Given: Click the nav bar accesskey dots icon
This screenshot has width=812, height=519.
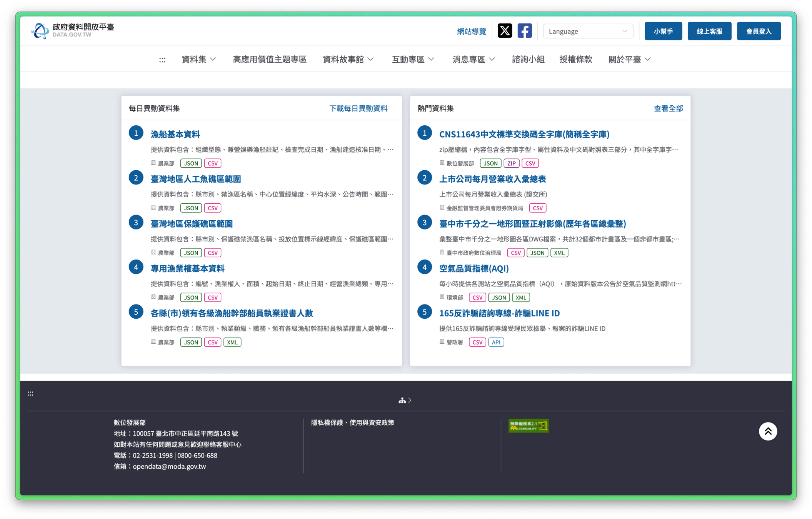Looking at the screenshot, I should pyautogui.click(x=162, y=60).
